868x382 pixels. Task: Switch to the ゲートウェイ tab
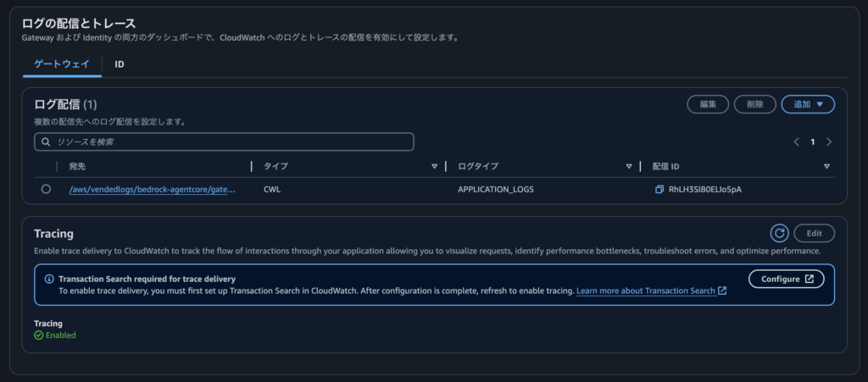pyautogui.click(x=62, y=64)
